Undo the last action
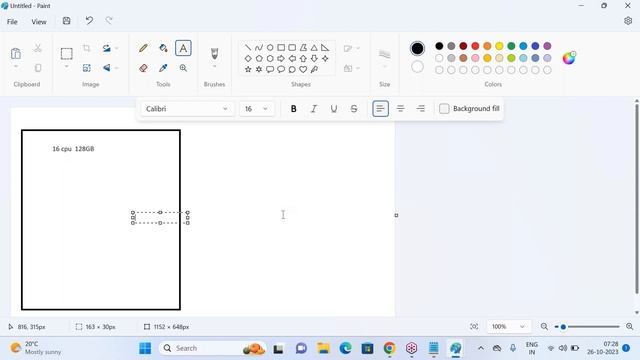Image resolution: width=640 pixels, height=360 pixels. tap(89, 21)
